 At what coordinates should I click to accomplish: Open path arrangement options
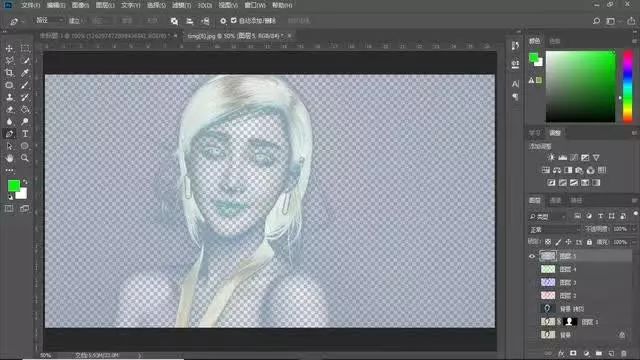click(x=205, y=21)
